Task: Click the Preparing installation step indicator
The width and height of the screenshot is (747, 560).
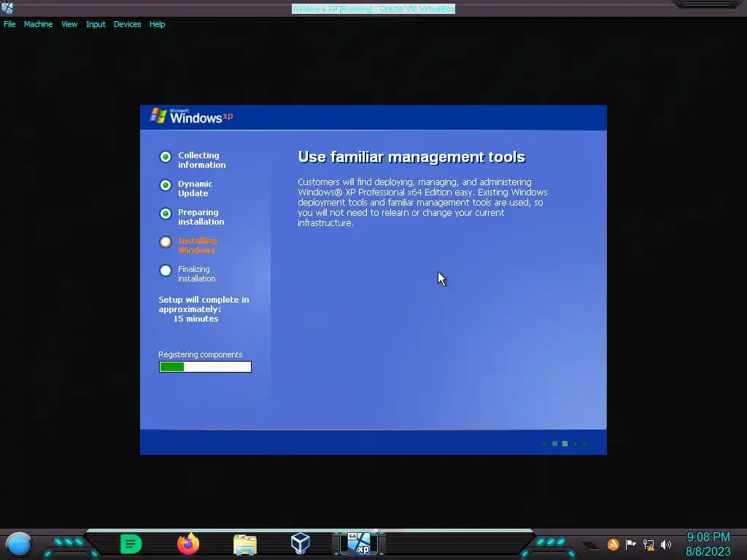Action: pyautogui.click(x=166, y=214)
